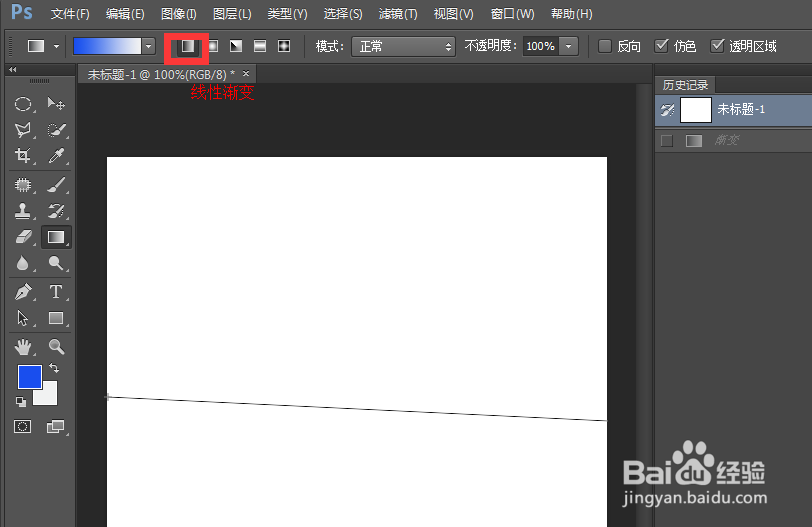Select the History Brush tool
Viewport: 812px width, 527px height.
[x=56, y=211]
